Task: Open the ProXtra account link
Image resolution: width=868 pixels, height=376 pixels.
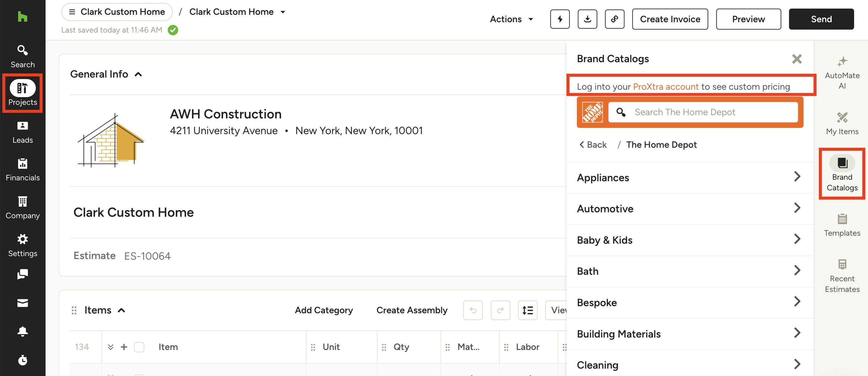Action: (x=666, y=87)
